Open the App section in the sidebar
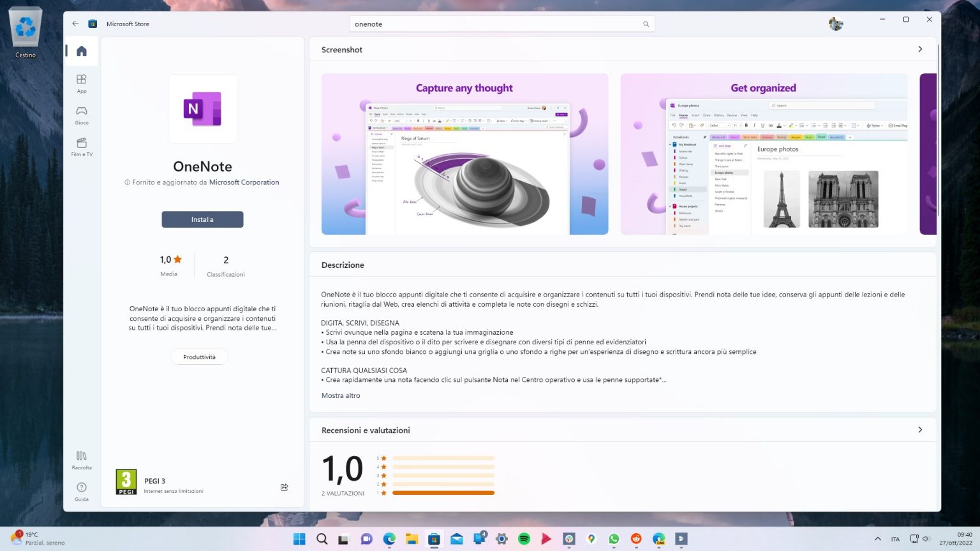 81,84
